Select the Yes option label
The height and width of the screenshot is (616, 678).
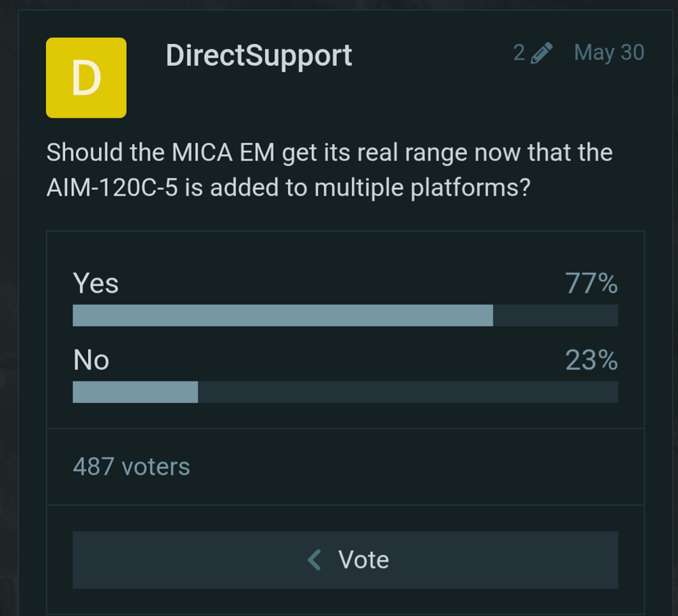click(96, 283)
